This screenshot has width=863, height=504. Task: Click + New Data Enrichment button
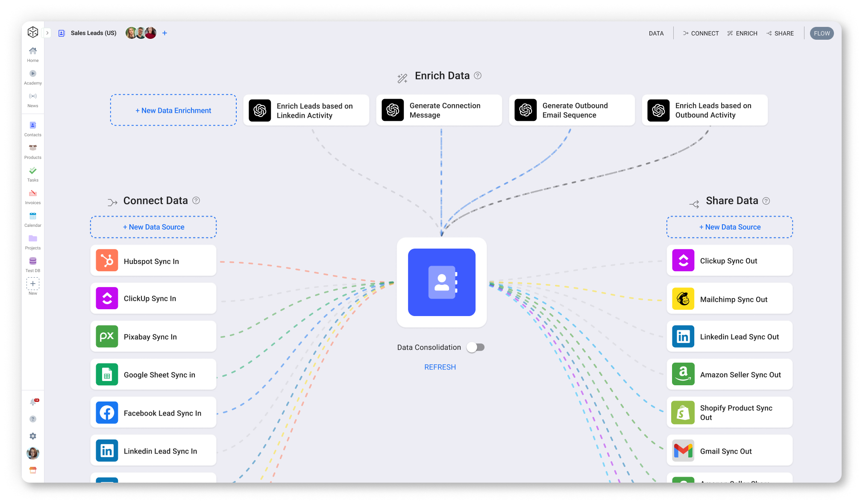173,110
